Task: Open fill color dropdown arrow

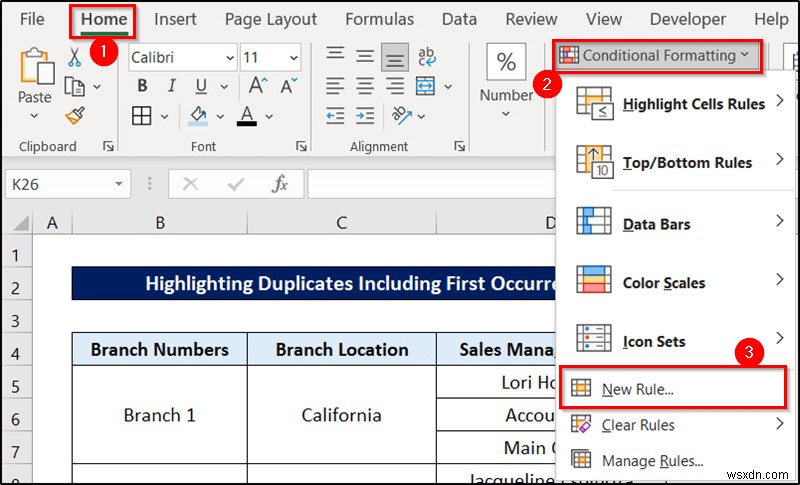Action: tap(220, 117)
